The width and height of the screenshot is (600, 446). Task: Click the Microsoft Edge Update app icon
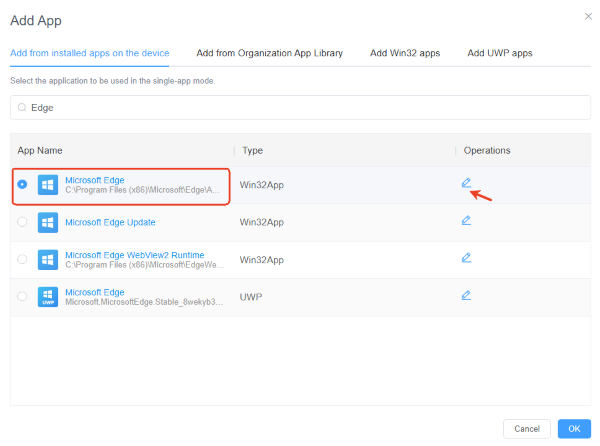[x=48, y=222]
